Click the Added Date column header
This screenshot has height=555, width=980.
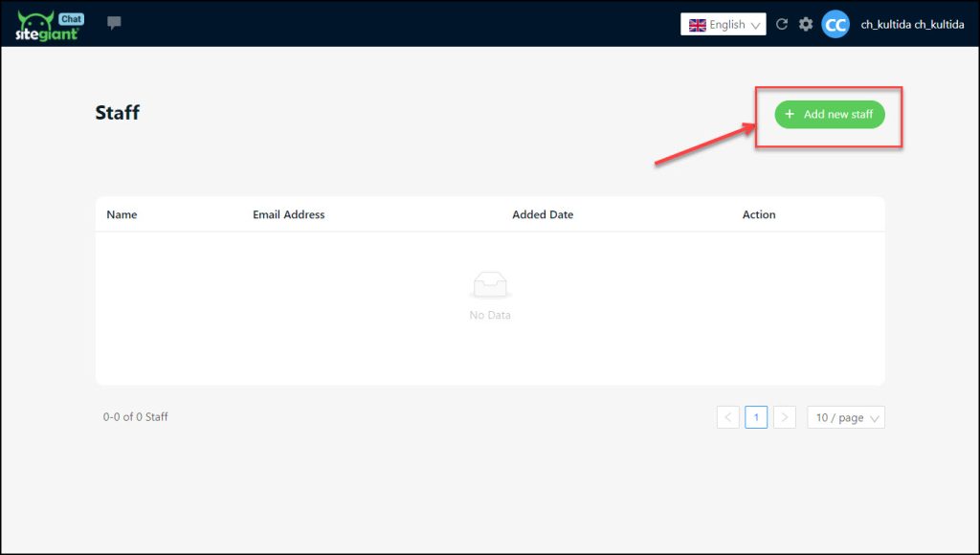[x=543, y=214]
